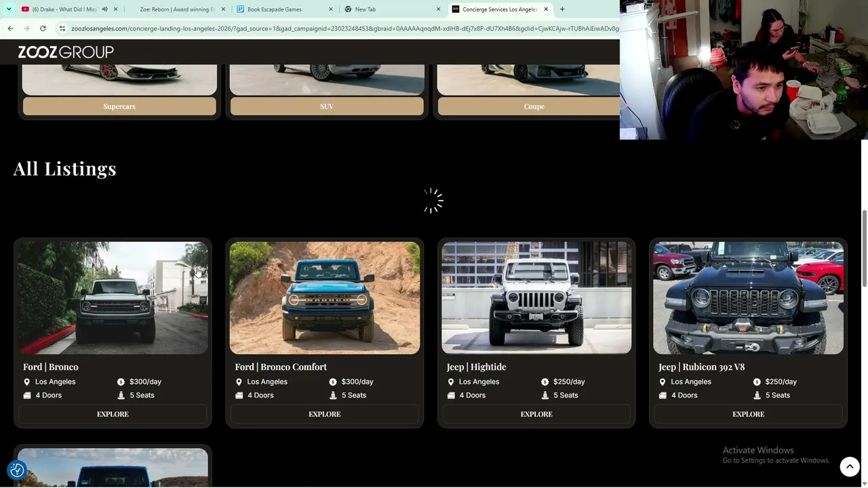Click the seats icon on Bronco Comfort card
The height and width of the screenshot is (488, 868).
(x=333, y=395)
